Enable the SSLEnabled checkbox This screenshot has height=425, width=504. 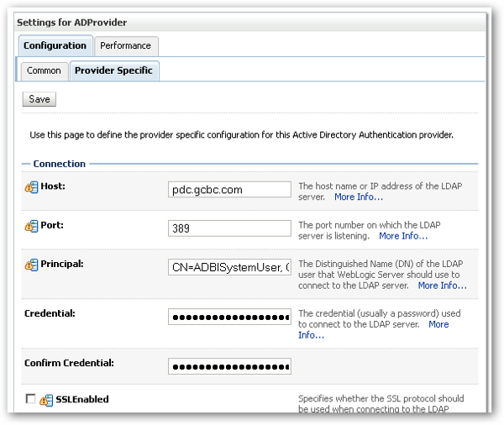(x=30, y=399)
